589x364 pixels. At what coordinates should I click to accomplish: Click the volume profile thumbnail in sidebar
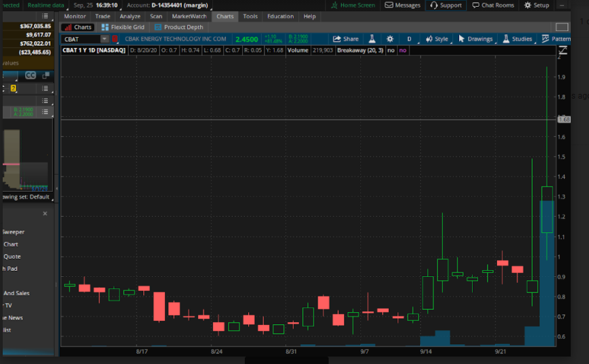click(26, 159)
